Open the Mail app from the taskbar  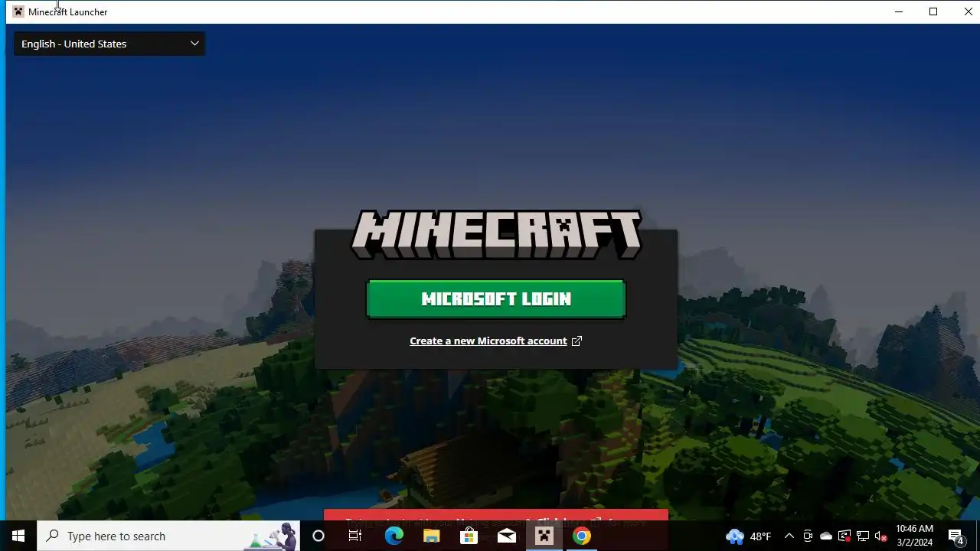coord(507,536)
